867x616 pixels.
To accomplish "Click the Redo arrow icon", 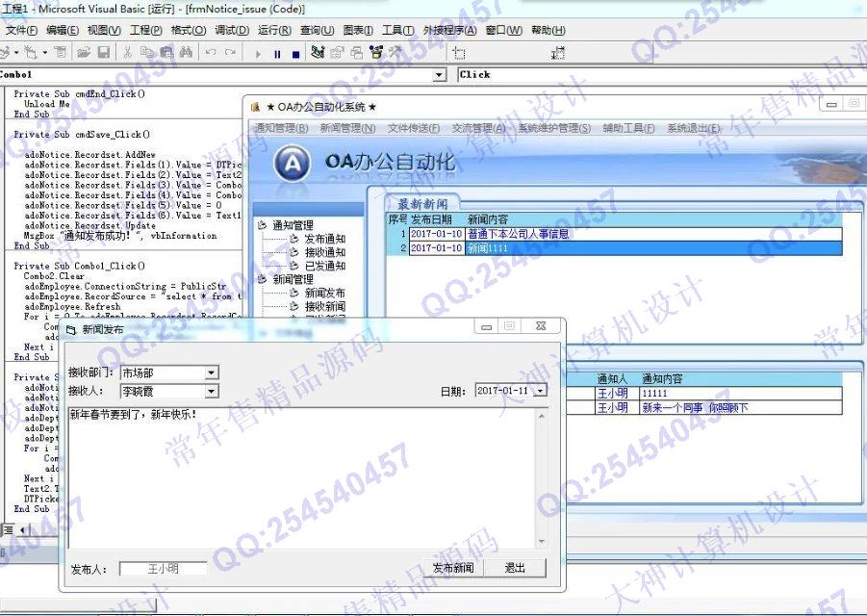I will pyautogui.click(x=230, y=53).
